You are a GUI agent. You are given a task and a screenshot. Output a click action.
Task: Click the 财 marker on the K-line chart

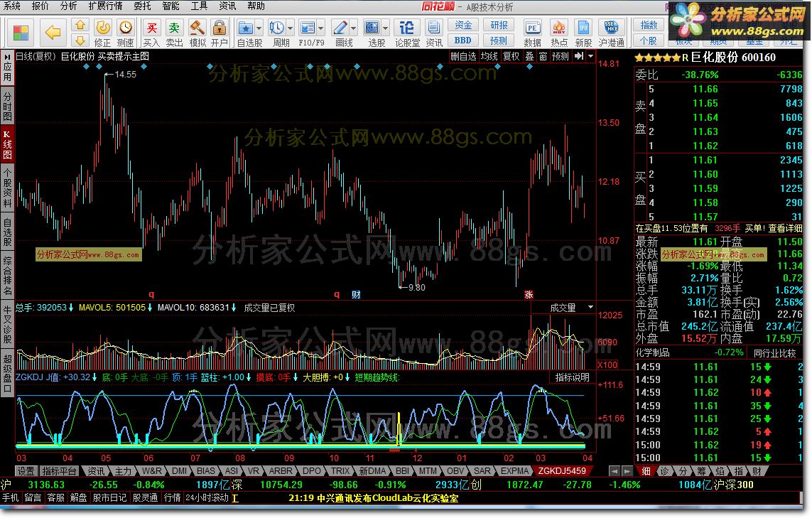click(357, 294)
